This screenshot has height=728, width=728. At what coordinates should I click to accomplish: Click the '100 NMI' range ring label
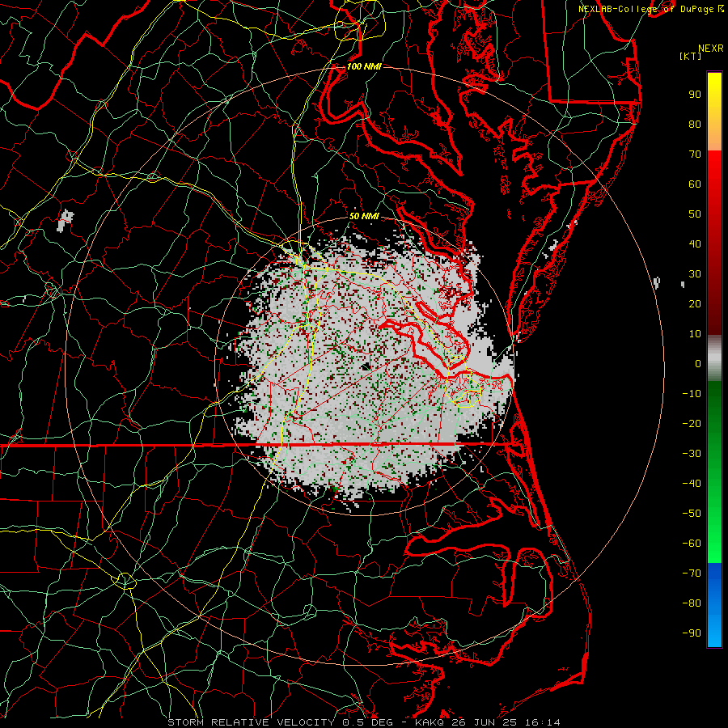(364, 66)
